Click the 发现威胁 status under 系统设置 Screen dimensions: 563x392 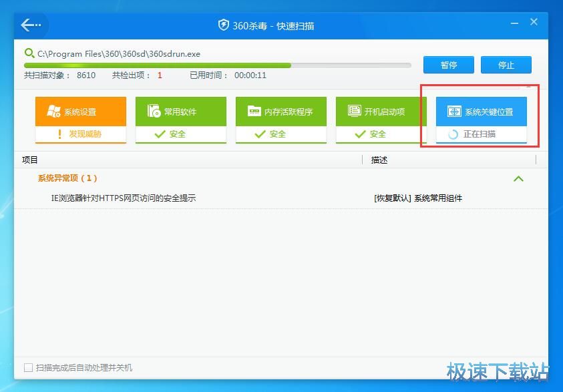(85, 134)
